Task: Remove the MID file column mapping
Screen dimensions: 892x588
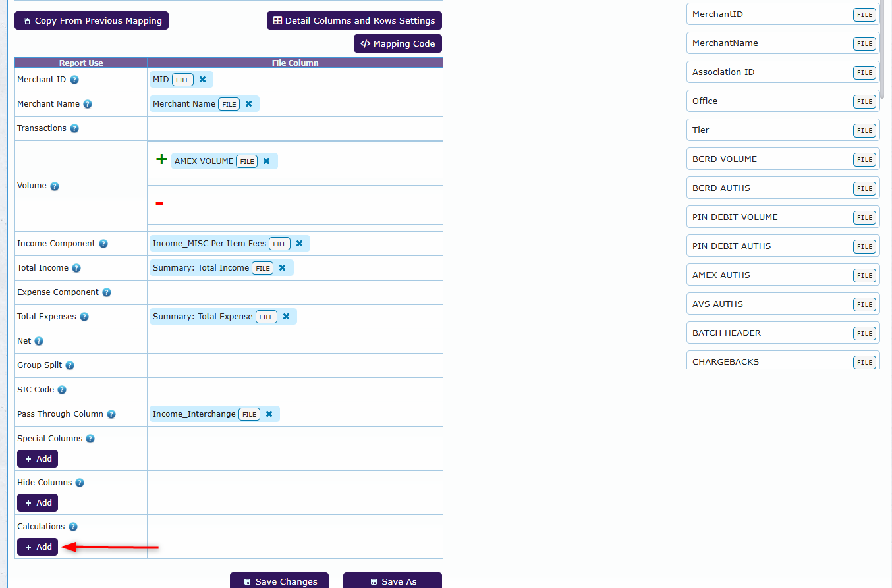Action: click(203, 80)
